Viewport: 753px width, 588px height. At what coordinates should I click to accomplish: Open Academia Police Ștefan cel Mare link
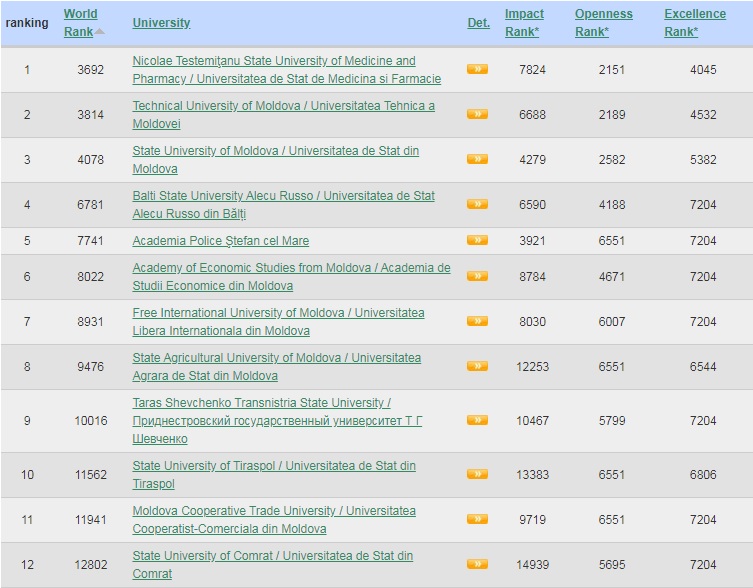(x=221, y=241)
